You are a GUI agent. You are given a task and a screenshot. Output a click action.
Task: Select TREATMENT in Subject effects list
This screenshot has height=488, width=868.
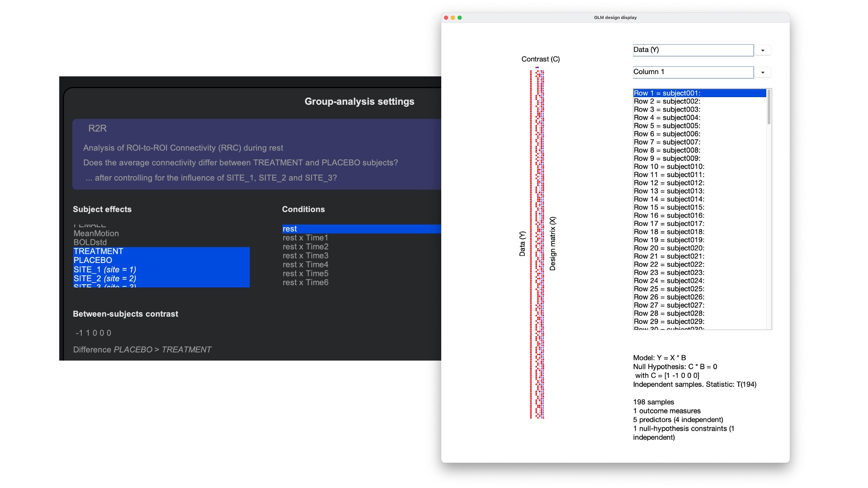pos(98,251)
